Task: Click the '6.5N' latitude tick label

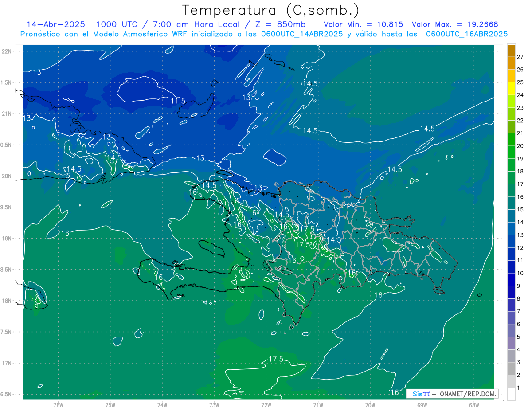Action: coord(7,395)
